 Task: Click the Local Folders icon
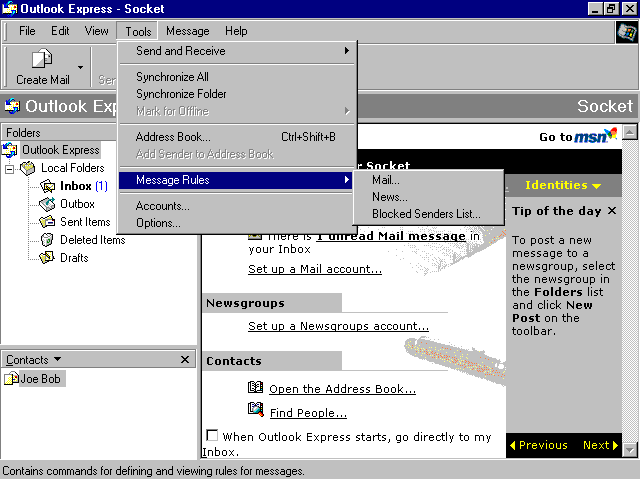28,168
